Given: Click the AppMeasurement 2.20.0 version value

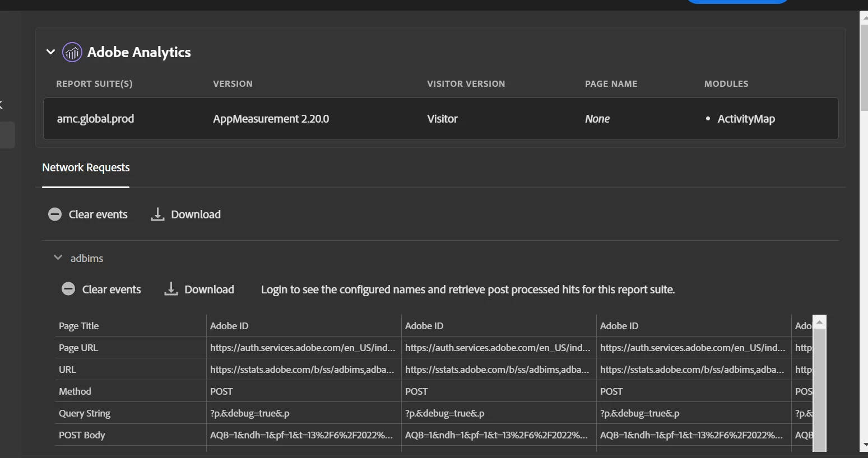Looking at the screenshot, I should pos(271,119).
